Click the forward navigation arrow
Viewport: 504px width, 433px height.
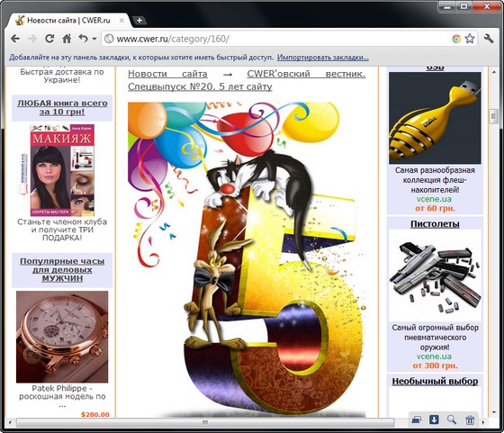pos(32,39)
